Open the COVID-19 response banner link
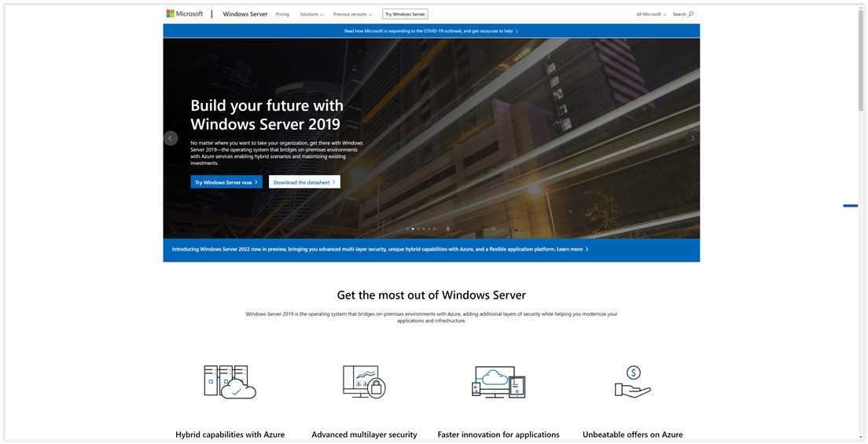 tap(431, 31)
